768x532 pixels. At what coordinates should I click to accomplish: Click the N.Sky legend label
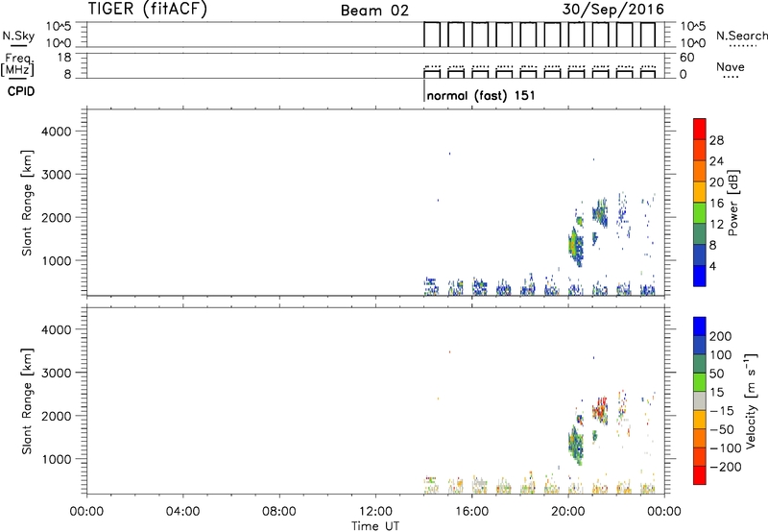coord(18,36)
